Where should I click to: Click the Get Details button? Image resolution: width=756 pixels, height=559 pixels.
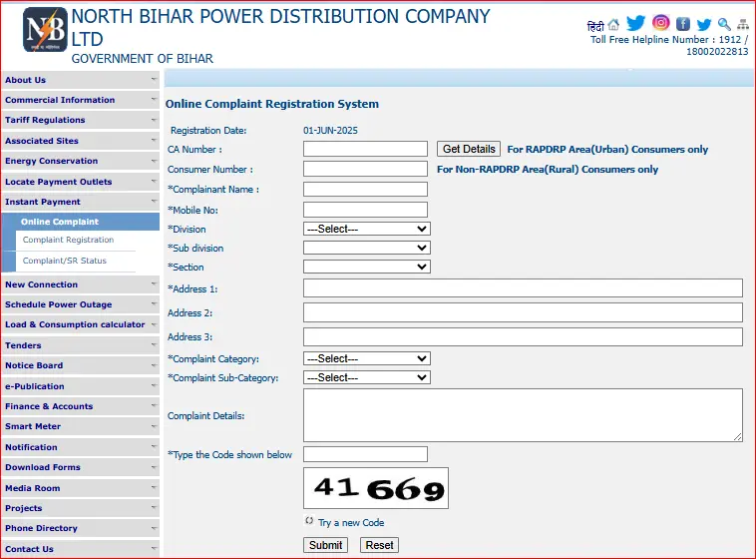pyautogui.click(x=469, y=149)
